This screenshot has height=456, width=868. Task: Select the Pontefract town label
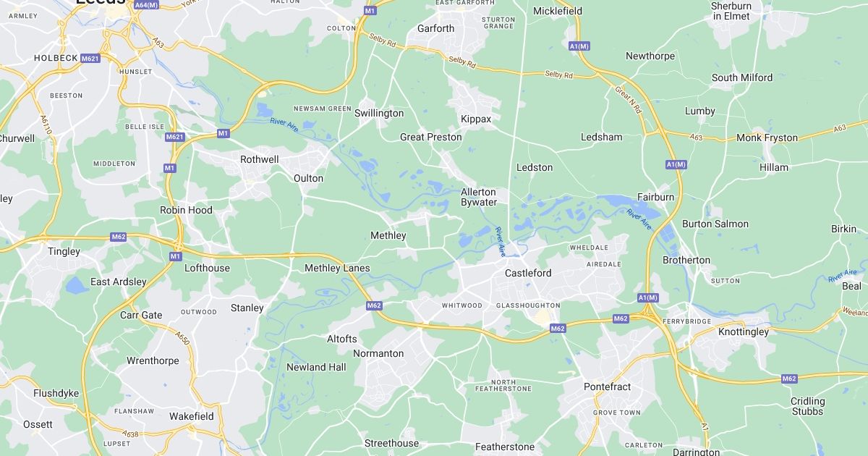pos(608,387)
